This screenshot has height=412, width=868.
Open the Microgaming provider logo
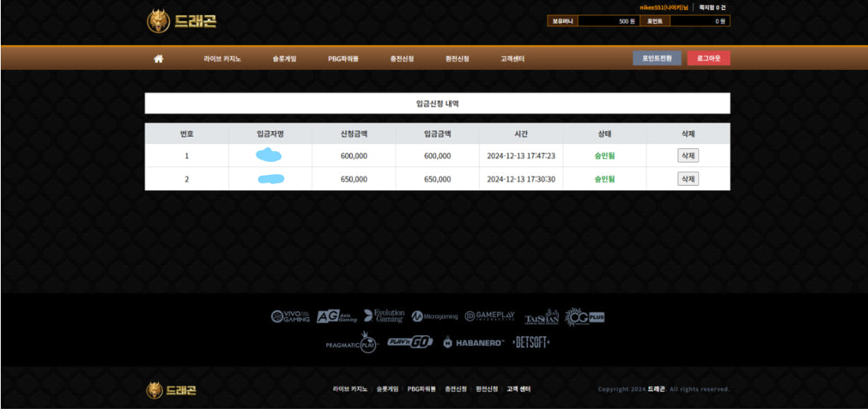pos(434,316)
